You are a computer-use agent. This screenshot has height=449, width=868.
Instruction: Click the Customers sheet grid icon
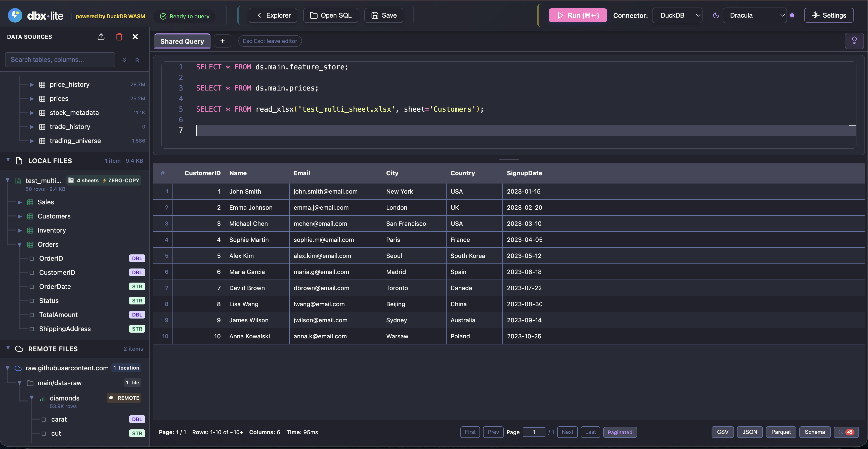click(x=30, y=217)
